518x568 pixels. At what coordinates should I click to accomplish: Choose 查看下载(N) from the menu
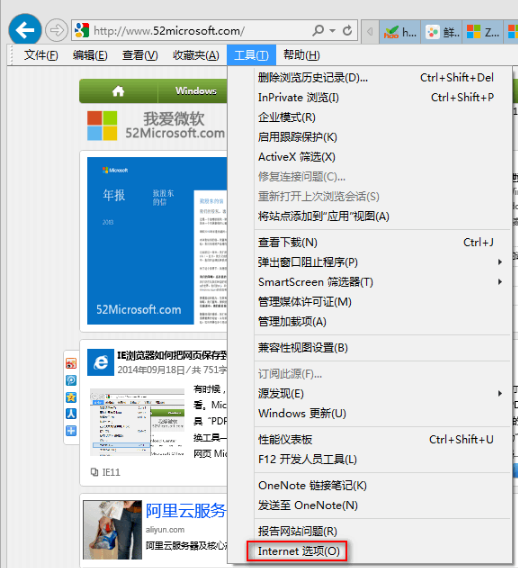tap(369, 242)
